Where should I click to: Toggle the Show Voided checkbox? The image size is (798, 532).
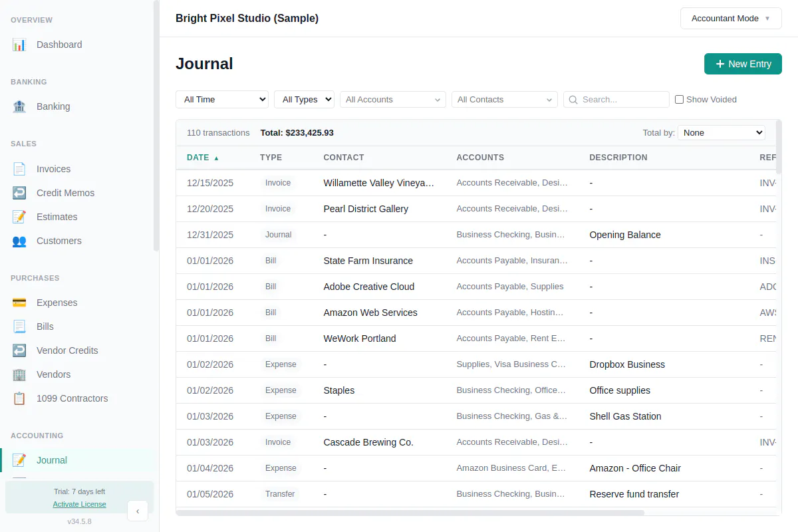(x=679, y=100)
